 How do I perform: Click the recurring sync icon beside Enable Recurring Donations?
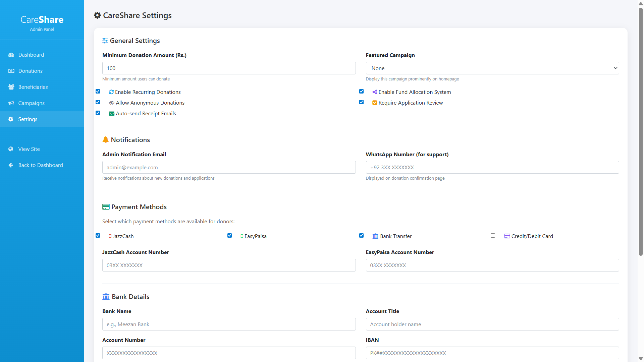(111, 92)
